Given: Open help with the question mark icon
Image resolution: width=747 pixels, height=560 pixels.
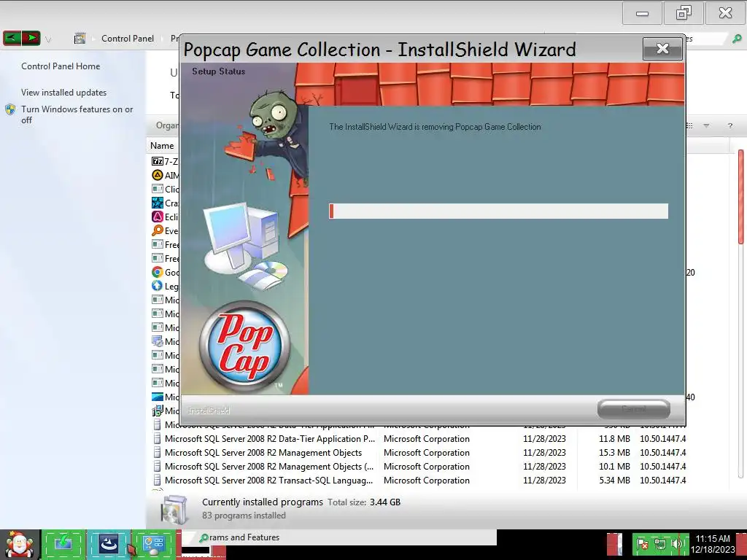Looking at the screenshot, I should (729, 125).
